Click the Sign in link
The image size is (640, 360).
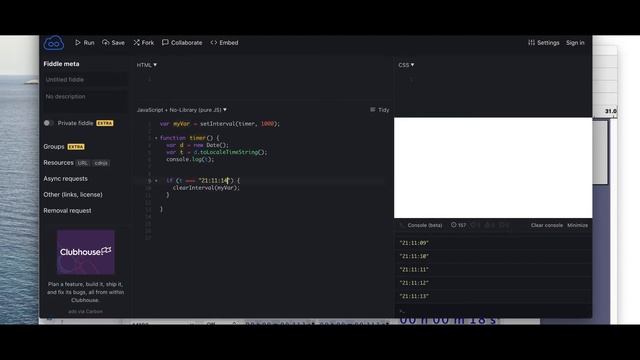point(575,42)
